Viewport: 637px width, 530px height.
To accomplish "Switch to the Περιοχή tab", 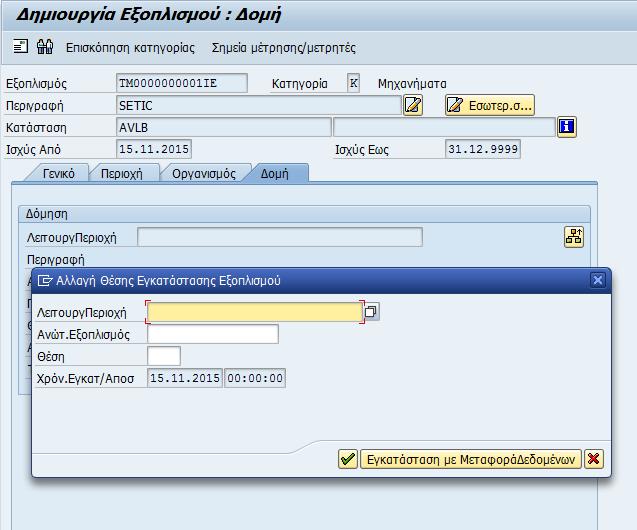I will pos(121,173).
